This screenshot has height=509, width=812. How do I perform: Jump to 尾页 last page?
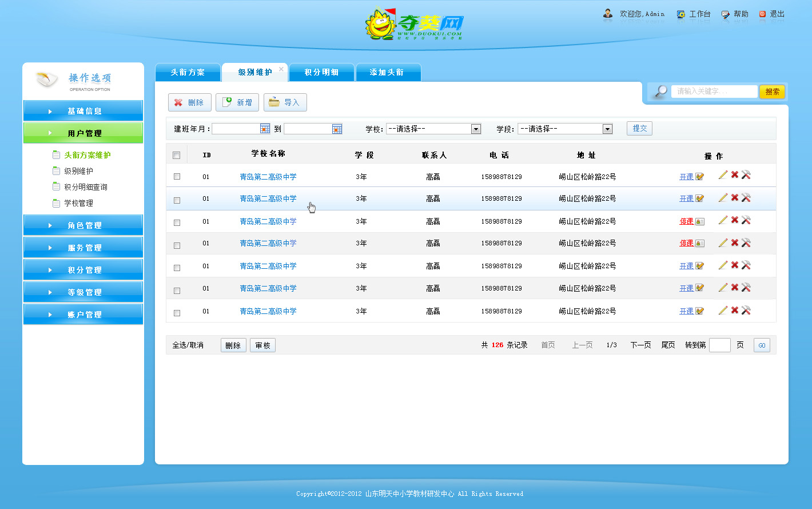668,345
